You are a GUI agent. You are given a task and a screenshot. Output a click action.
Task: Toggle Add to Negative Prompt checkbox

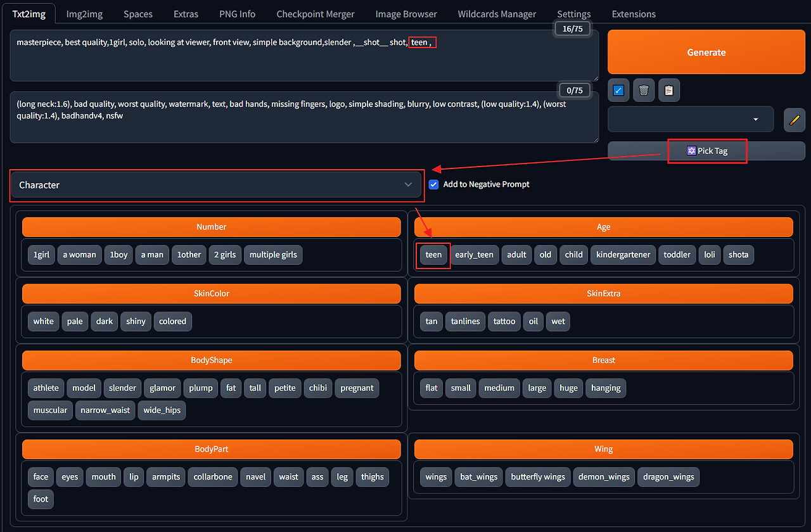click(434, 184)
